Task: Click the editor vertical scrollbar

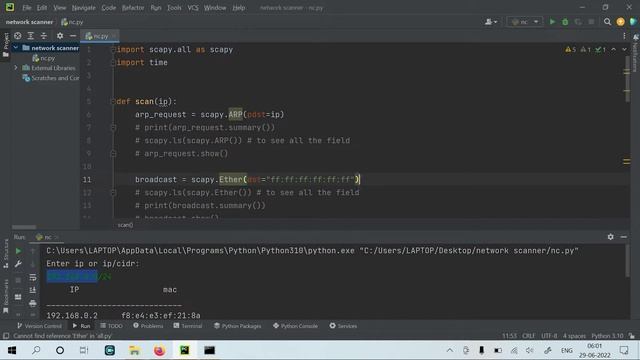Action: [x=627, y=80]
